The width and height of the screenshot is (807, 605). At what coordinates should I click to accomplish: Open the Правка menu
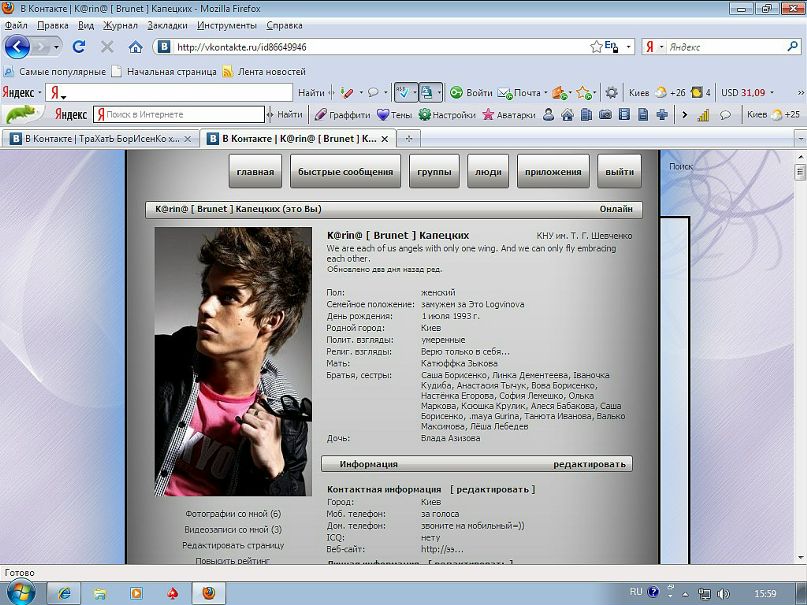[x=52, y=25]
